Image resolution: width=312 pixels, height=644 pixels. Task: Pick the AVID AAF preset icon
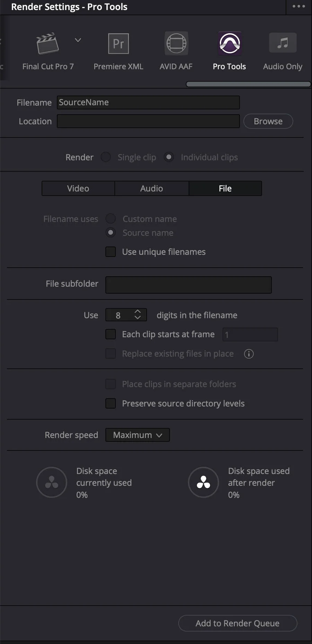point(176,44)
